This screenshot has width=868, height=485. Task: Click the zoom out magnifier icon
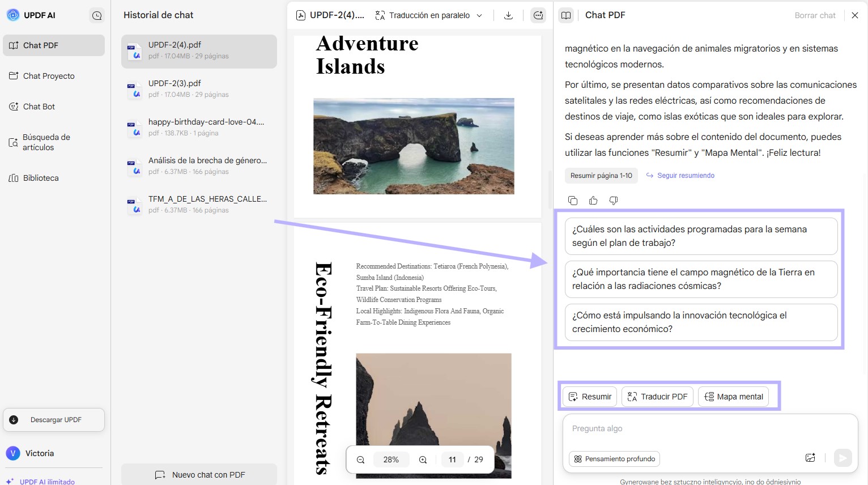(x=360, y=460)
